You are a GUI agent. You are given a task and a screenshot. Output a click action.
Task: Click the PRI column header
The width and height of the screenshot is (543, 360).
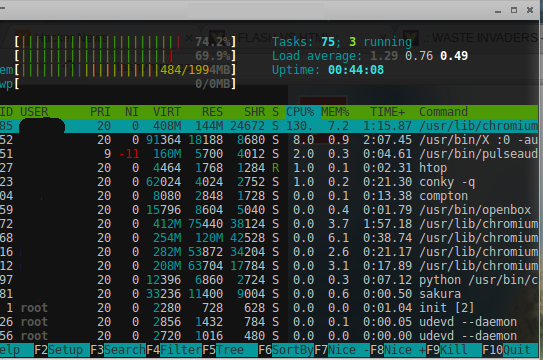100,112
